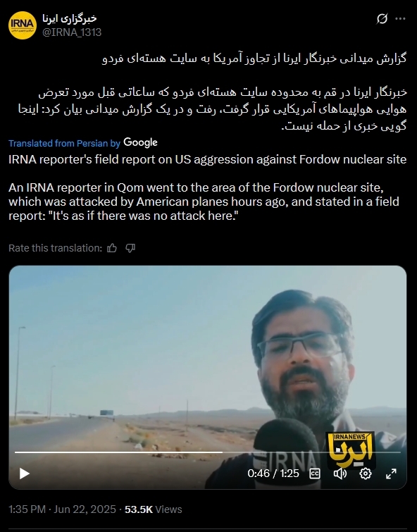Rate translation with thumbs down

pyautogui.click(x=130, y=248)
